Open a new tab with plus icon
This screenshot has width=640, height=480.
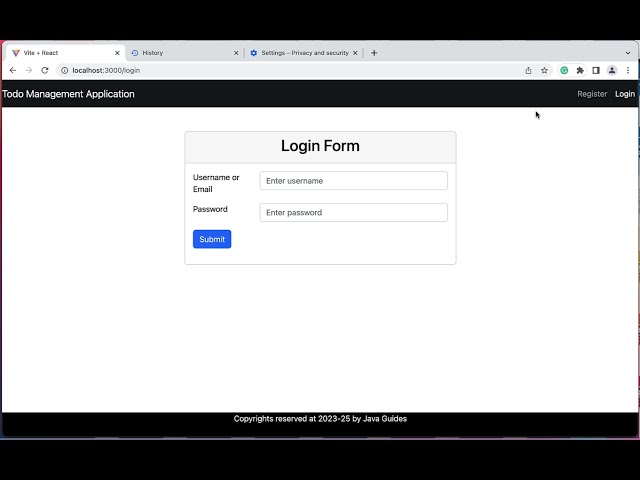374,53
